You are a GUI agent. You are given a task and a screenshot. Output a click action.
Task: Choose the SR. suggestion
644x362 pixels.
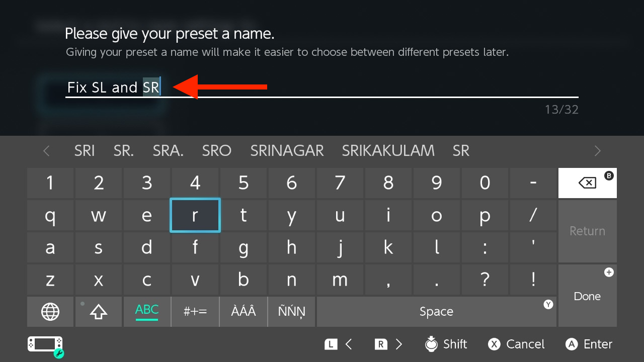[124, 150]
